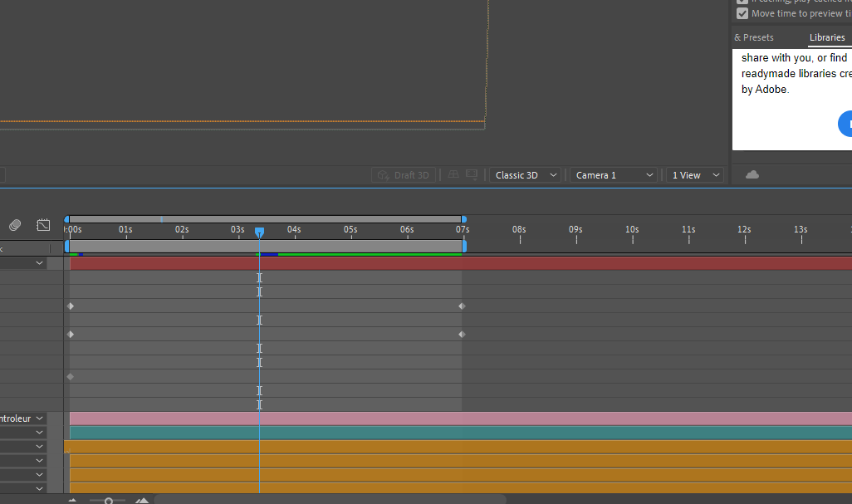
Task: Click the blue button in Libraries panel
Action: [845, 123]
